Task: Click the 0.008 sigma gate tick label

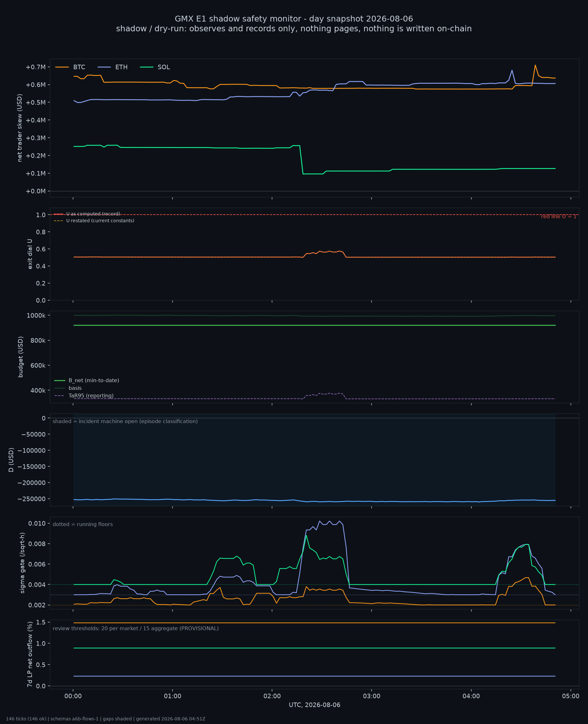Action: (37, 544)
